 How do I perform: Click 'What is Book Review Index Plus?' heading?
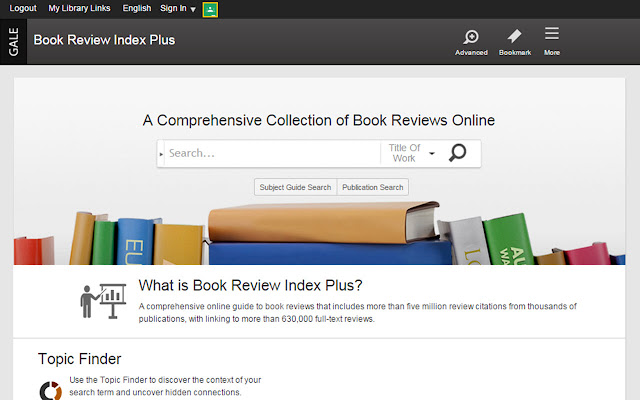[250, 285]
